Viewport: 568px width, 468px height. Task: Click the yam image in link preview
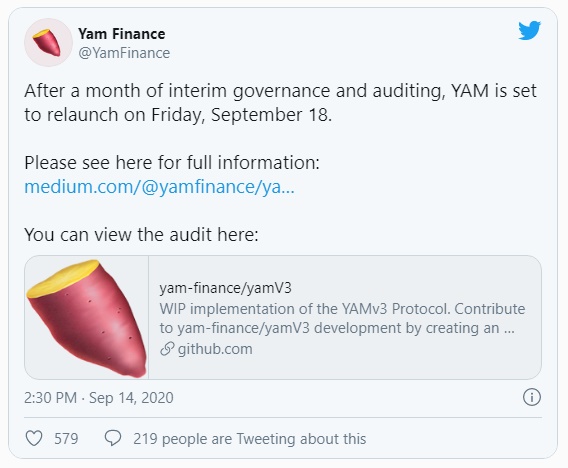click(87, 318)
